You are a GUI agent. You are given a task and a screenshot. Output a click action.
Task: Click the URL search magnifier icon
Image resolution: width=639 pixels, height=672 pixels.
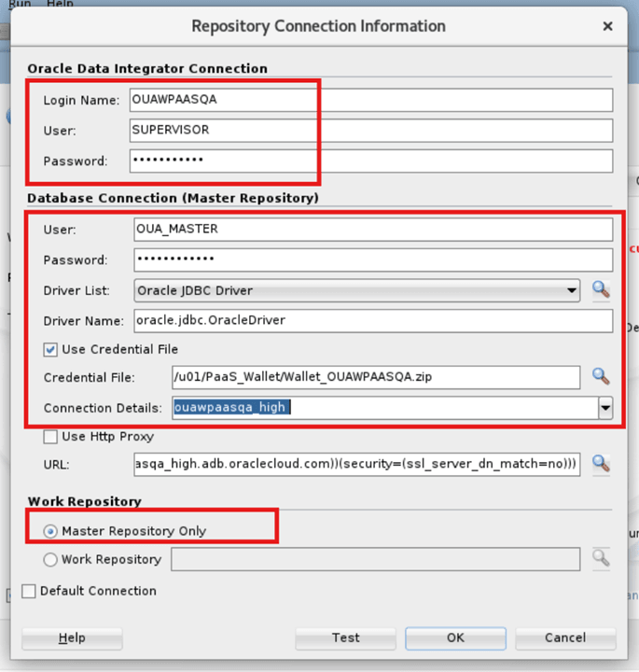pos(601,464)
